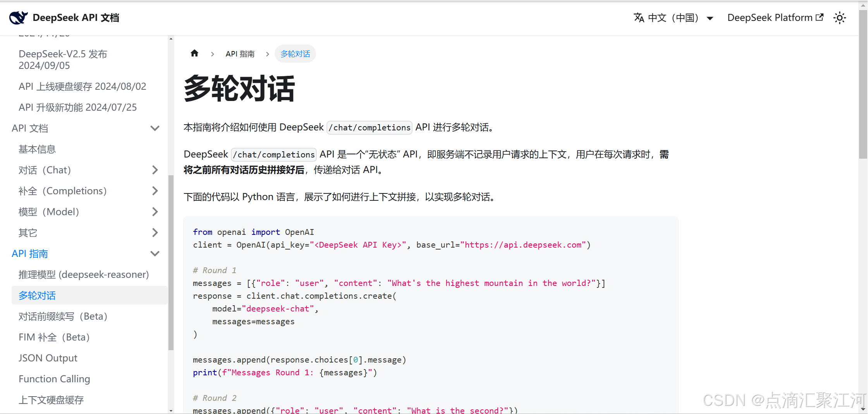Click the "# Round 1" code comment

215,270
